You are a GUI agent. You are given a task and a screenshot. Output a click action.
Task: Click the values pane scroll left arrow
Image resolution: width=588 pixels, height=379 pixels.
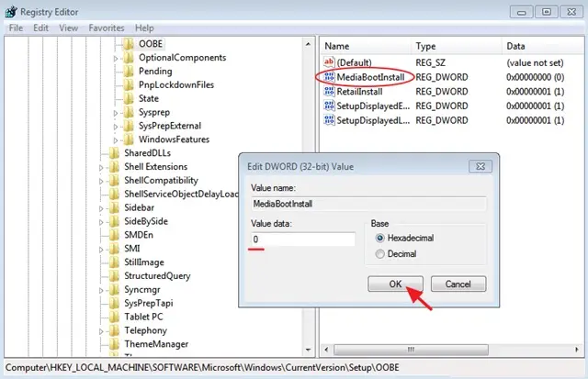point(326,350)
